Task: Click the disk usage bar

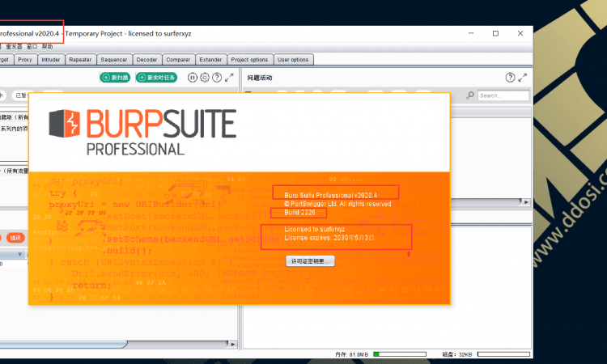Action: (x=503, y=354)
